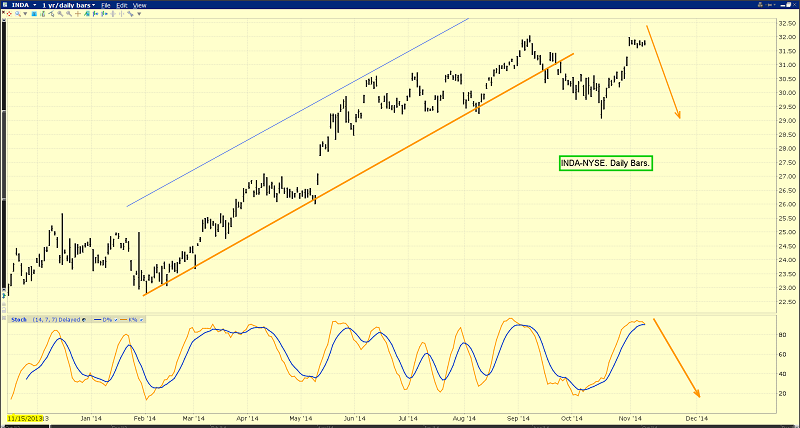Open the View menu
The height and width of the screenshot is (428, 800).
[140, 5]
